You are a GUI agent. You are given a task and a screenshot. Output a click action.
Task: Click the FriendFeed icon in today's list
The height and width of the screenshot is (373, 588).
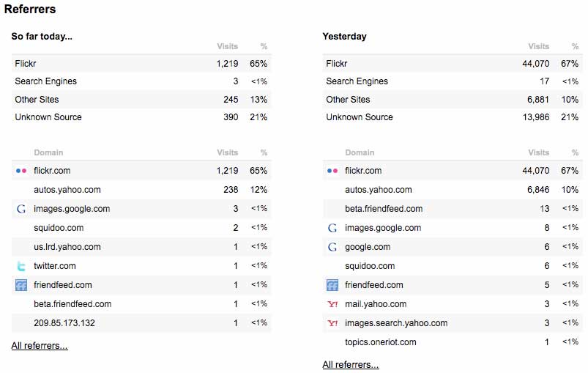(x=21, y=285)
